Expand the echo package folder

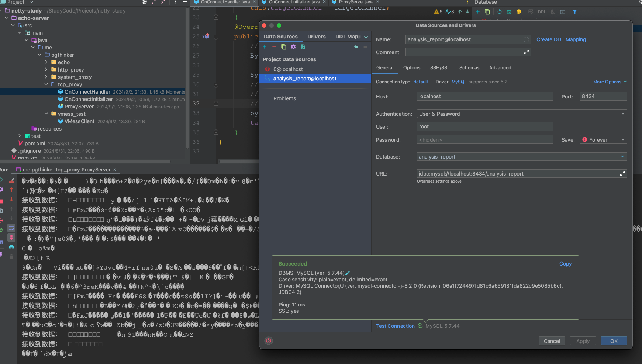coord(46,62)
